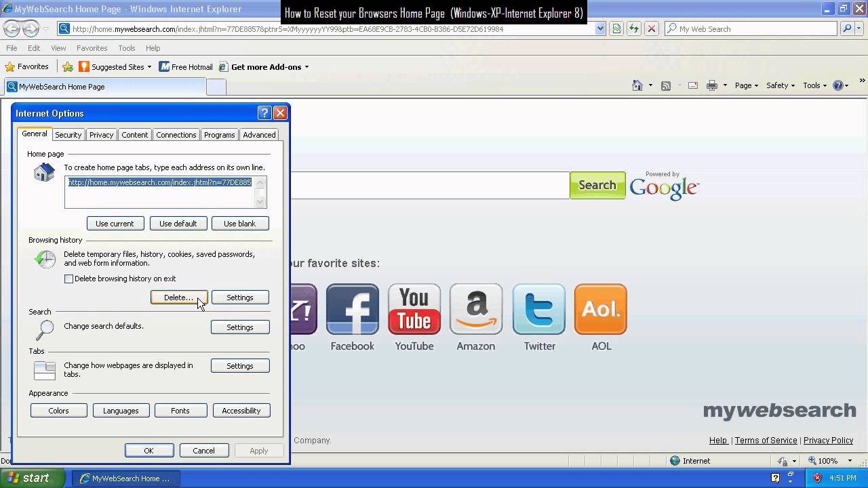Viewport: 868px width, 488px height.
Task: Expand the Suggested Sites dropdown
Action: [x=149, y=67]
